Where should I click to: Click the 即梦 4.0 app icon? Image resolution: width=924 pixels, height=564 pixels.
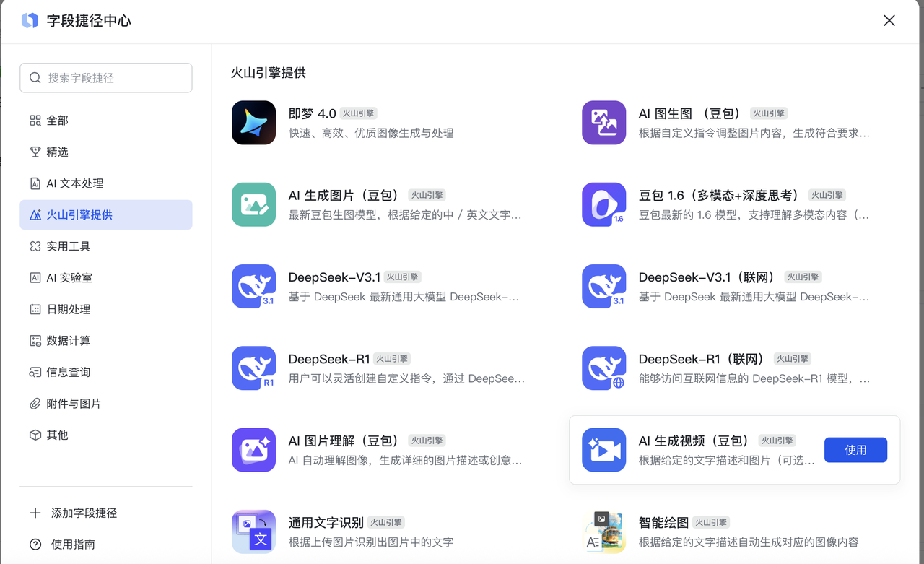point(253,123)
